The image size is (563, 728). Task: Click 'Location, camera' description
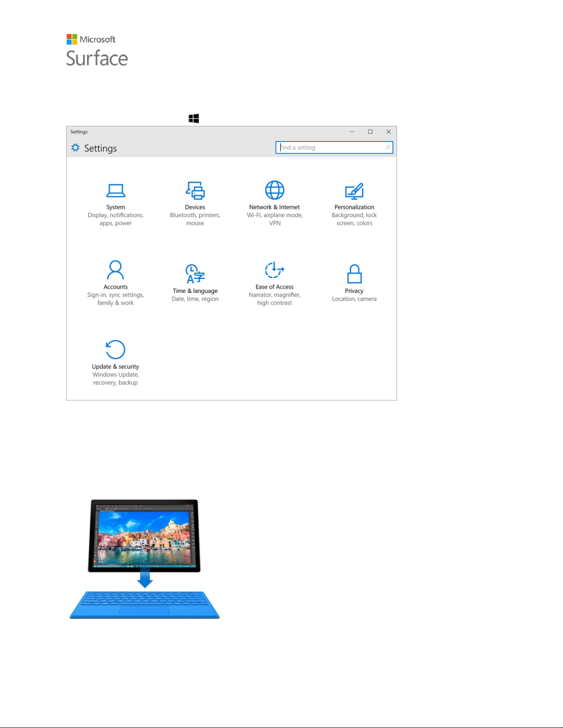[x=354, y=299]
